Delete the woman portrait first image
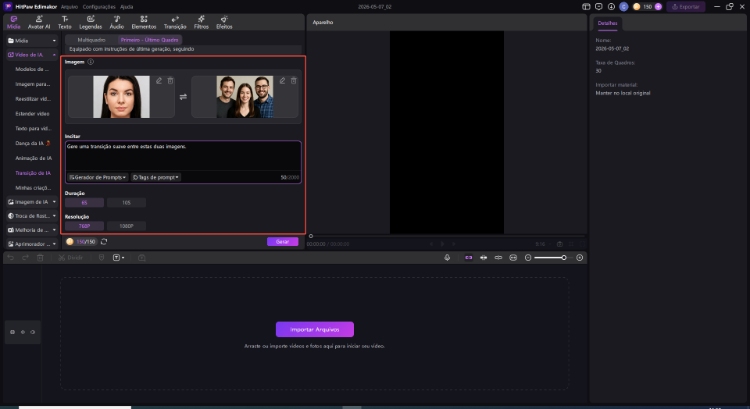Screen dimensions: 750x409 [170, 81]
